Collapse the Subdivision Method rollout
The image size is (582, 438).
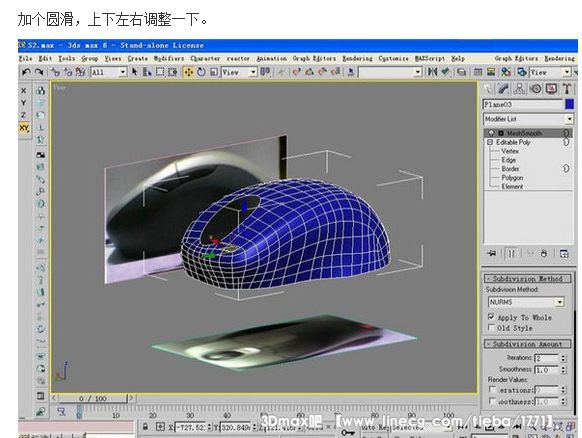click(x=527, y=278)
